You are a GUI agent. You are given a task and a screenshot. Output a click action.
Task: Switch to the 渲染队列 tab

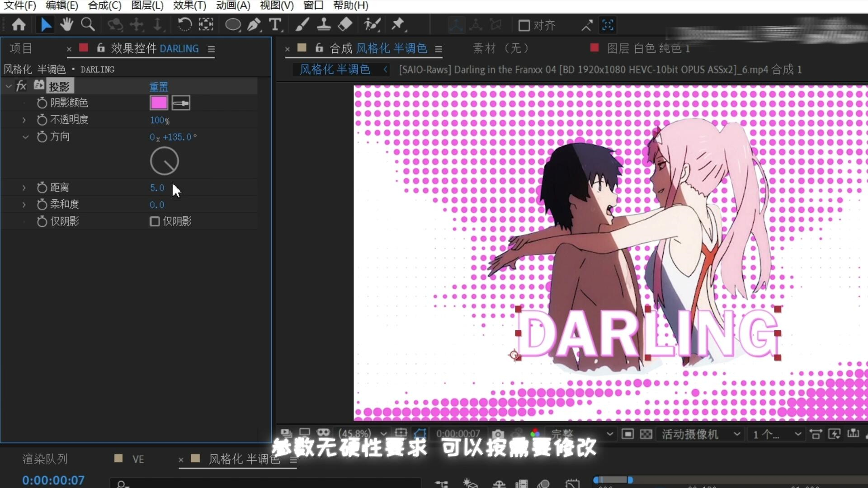pos(45,459)
